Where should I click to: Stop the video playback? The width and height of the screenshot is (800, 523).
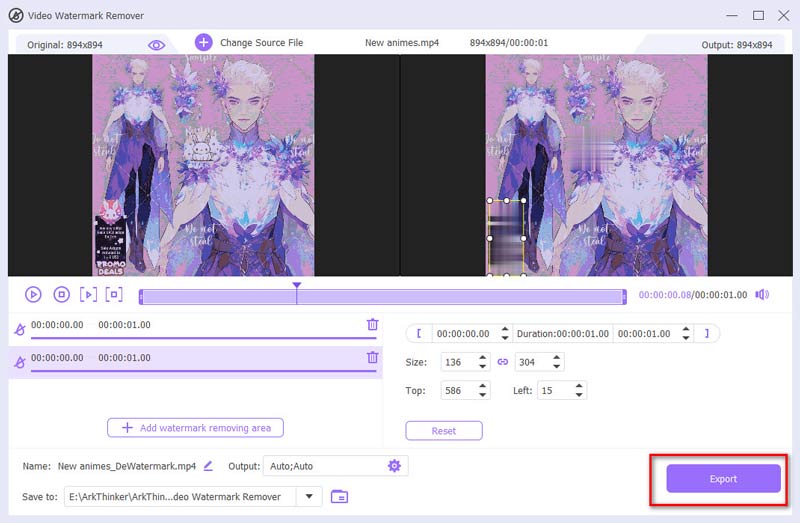tap(62, 294)
